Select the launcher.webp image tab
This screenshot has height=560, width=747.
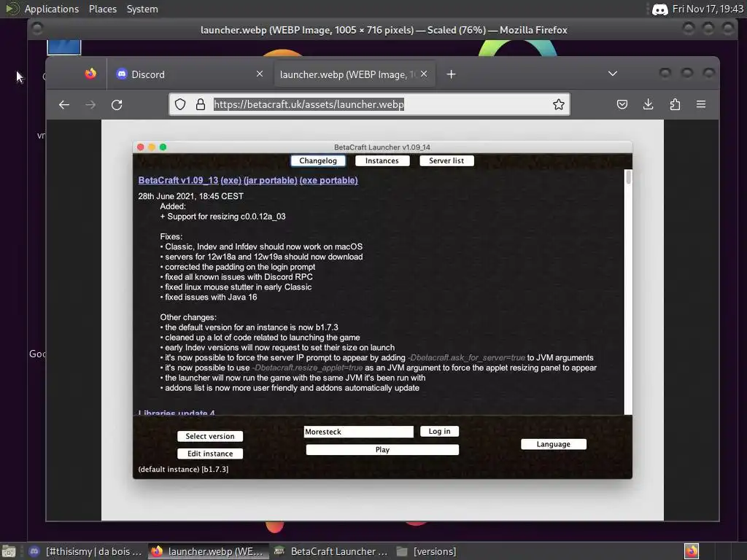click(355, 74)
